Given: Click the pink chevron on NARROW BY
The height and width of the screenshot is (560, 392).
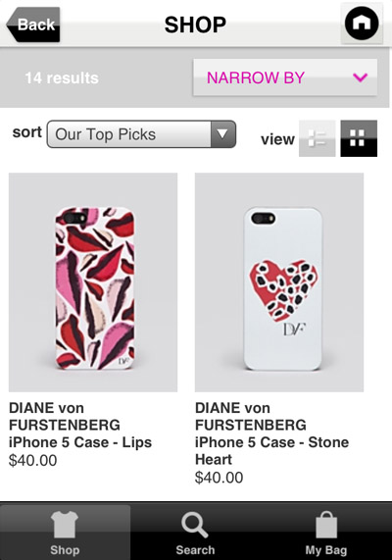Looking at the screenshot, I should pos(360,77).
